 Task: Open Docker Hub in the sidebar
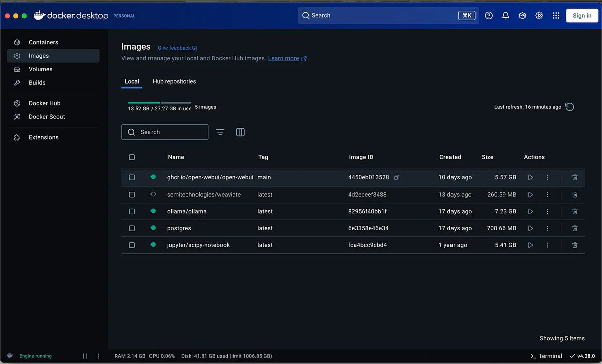pos(53,103)
